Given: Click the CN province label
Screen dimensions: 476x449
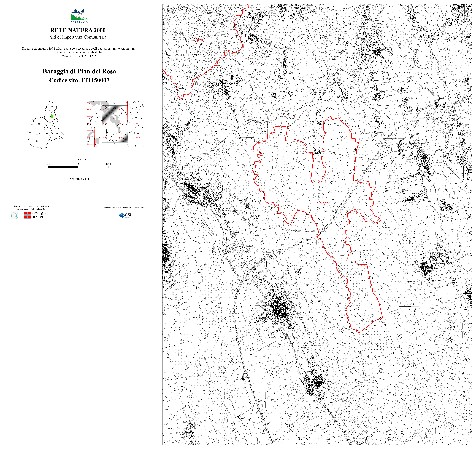Looking at the screenshot, I should (x=37, y=141).
